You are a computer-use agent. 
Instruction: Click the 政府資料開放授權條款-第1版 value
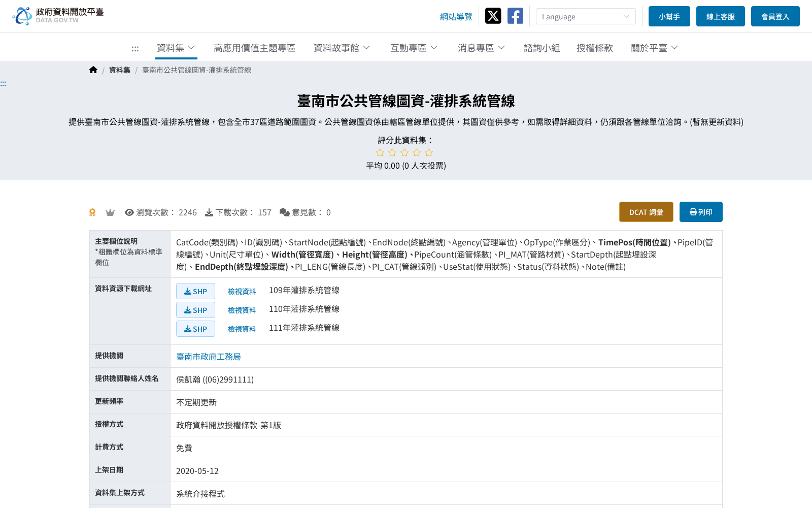(228, 425)
